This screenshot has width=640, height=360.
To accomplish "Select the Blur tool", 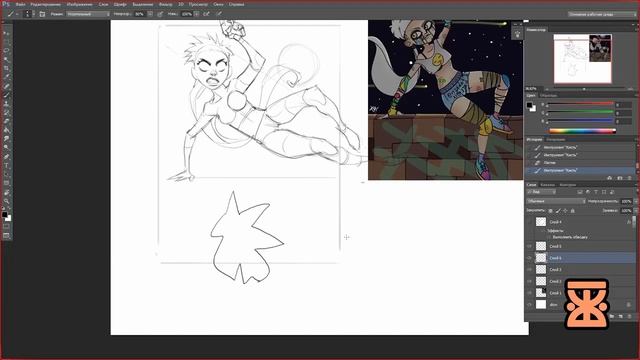I will [6, 139].
